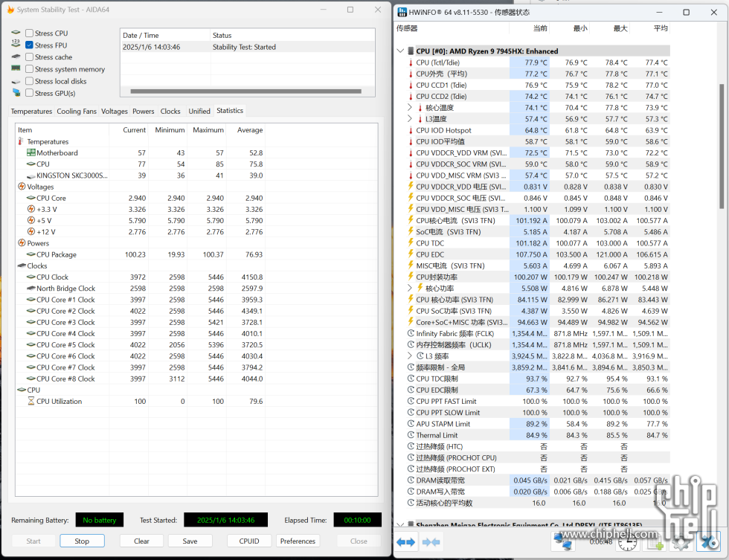Screen dimensions: 729x560
Task: Switch to the Temperatures tab
Action: [31, 112]
